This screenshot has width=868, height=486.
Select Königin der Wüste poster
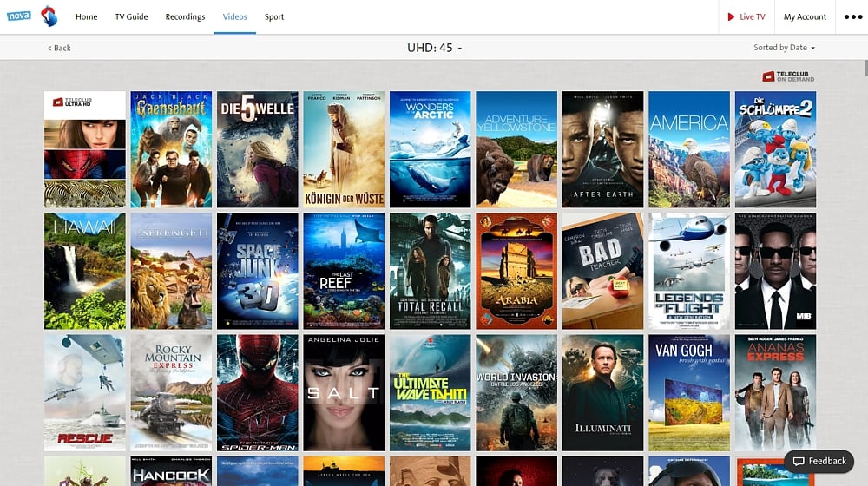tap(344, 149)
